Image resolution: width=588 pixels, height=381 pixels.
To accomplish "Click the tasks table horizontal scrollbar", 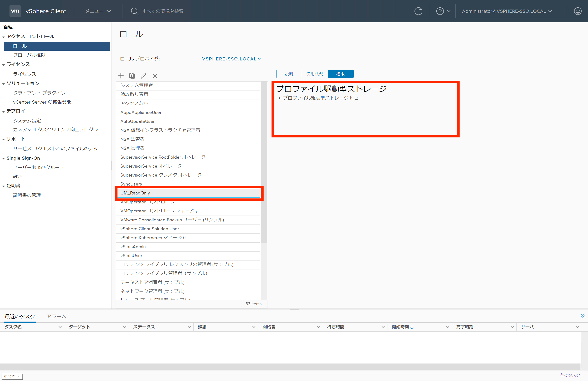I will pyautogui.click(x=290, y=367).
